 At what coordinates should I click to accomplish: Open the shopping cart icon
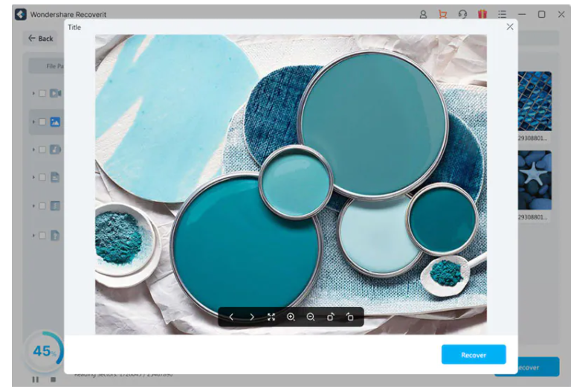click(x=443, y=14)
